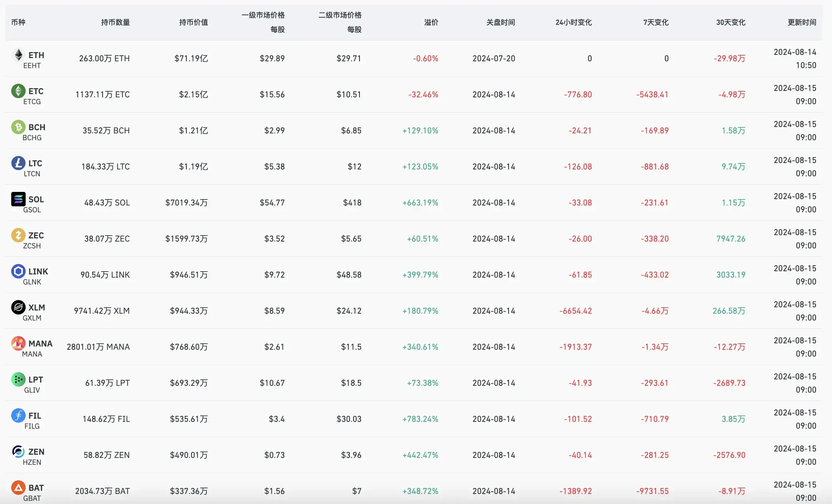Click the 更新时间 column header
The width and height of the screenshot is (832, 504).
tap(802, 22)
